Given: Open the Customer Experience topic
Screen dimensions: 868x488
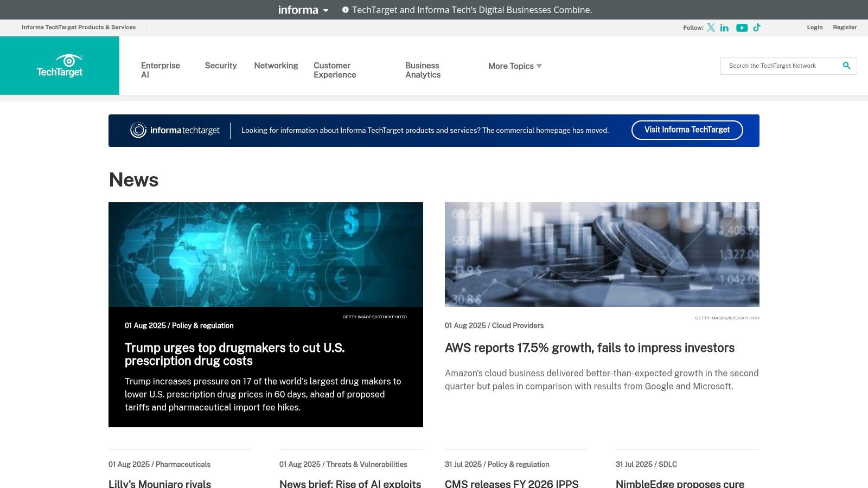Looking at the screenshot, I should tap(335, 70).
